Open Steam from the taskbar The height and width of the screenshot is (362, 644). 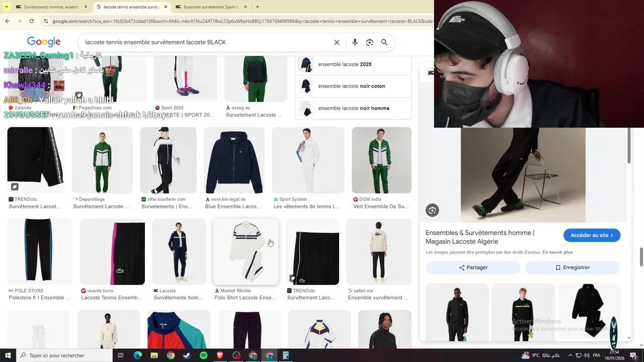click(187, 355)
